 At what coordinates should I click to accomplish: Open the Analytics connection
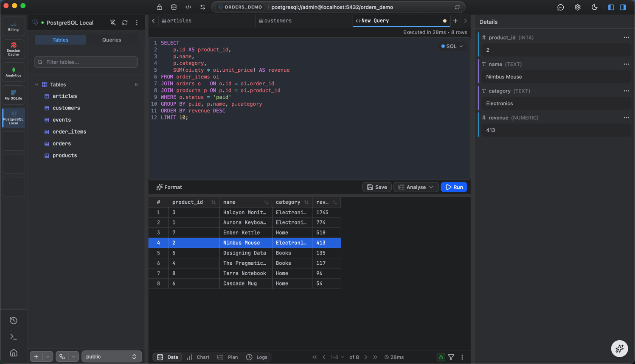point(14,72)
